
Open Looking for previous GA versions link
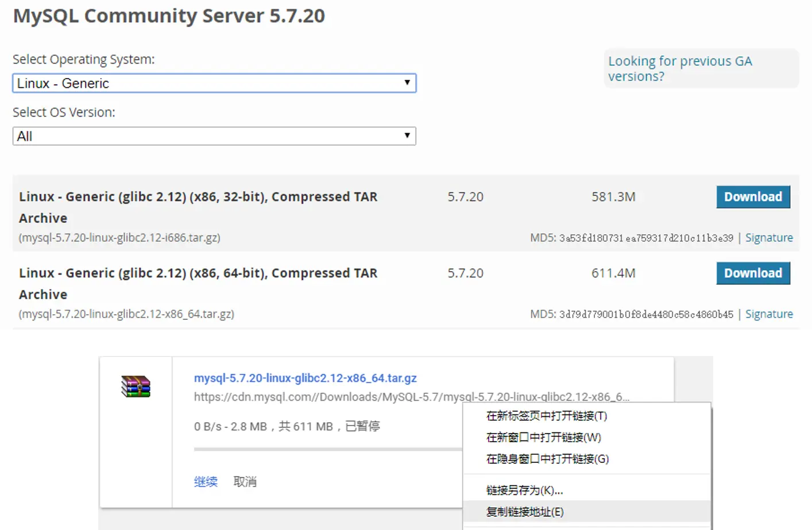[680, 68]
